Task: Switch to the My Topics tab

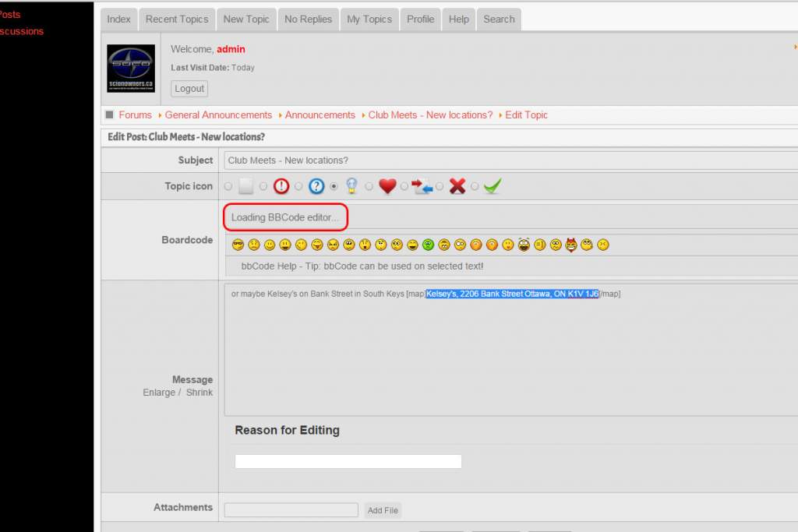Action: pos(369,19)
